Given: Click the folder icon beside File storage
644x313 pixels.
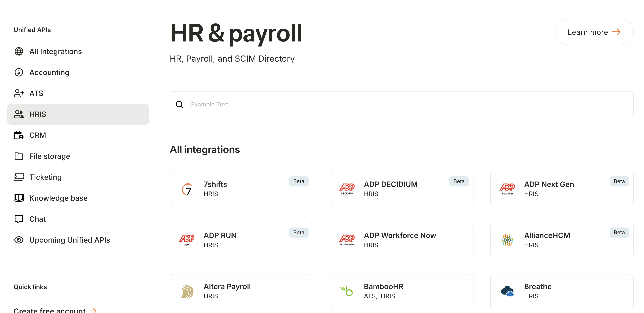Looking at the screenshot, I should point(19,156).
